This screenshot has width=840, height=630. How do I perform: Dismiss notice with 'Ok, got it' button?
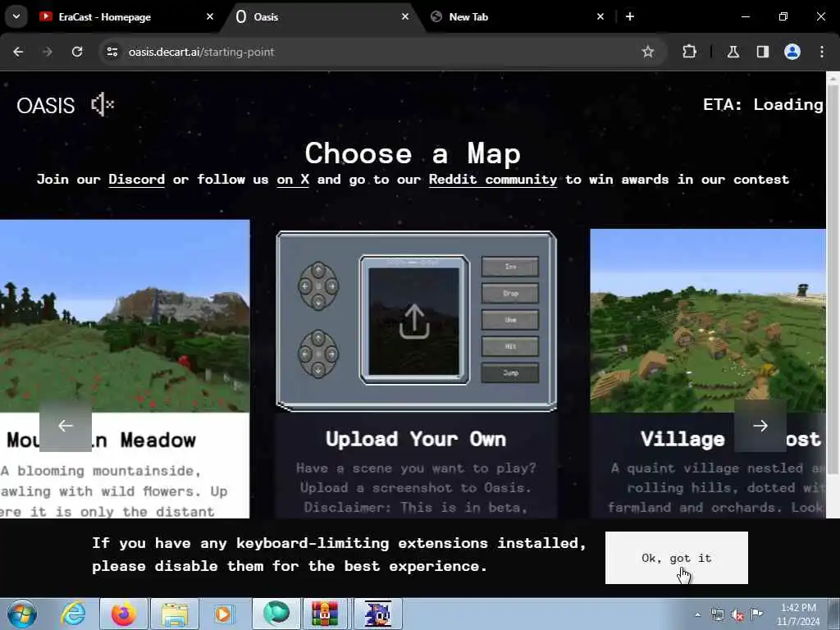pos(677,558)
